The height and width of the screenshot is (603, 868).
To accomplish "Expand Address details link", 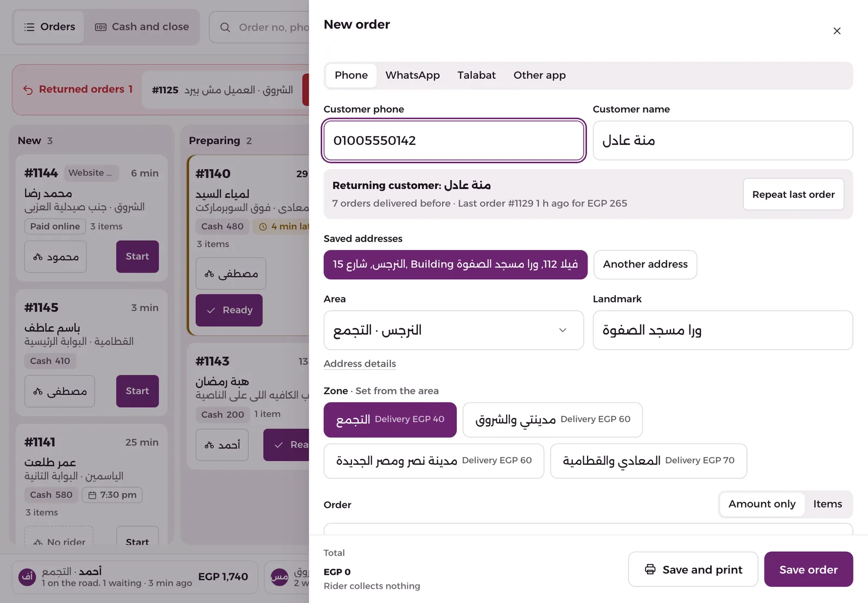I will 360,364.
